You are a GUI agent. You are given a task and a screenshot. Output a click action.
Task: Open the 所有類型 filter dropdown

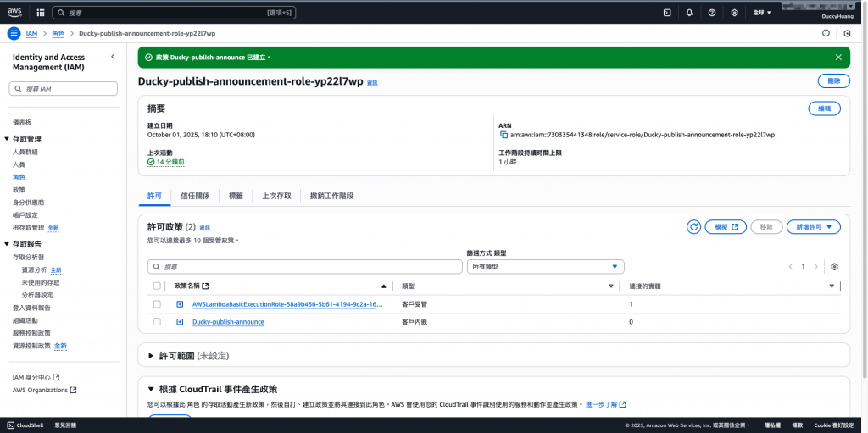(545, 266)
